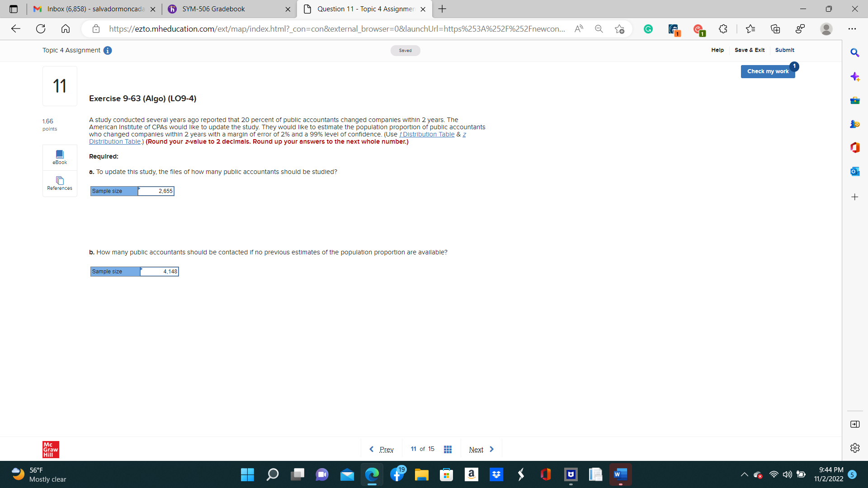This screenshot has height=488, width=868.
Task: Click the assignment info icon next to title
Action: [108, 51]
